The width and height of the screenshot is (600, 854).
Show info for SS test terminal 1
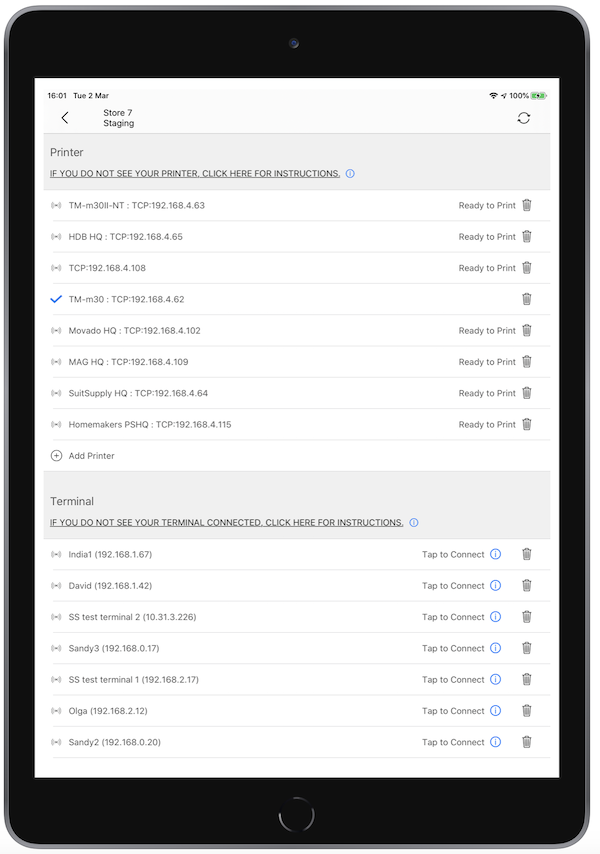(x=495, y=680)
